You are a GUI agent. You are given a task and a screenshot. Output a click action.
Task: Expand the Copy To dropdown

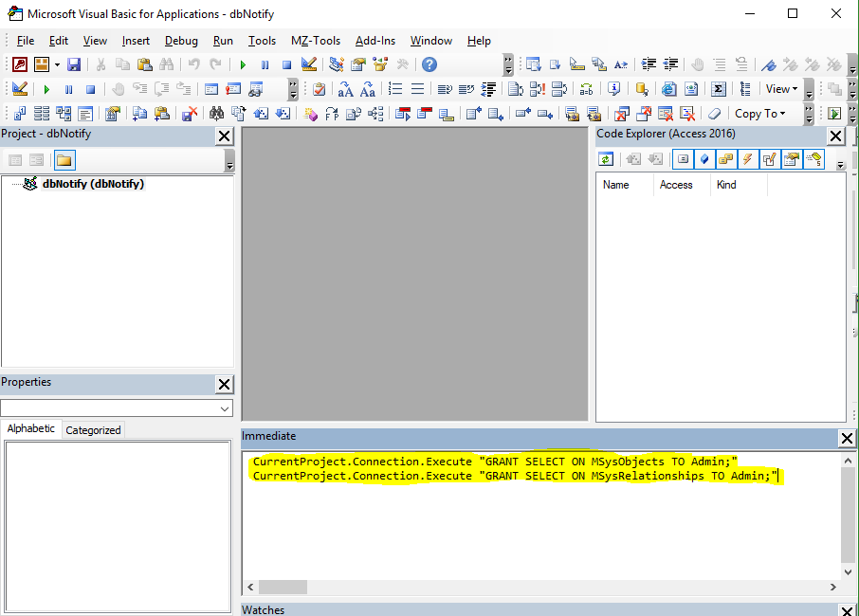tap(760, 114)
